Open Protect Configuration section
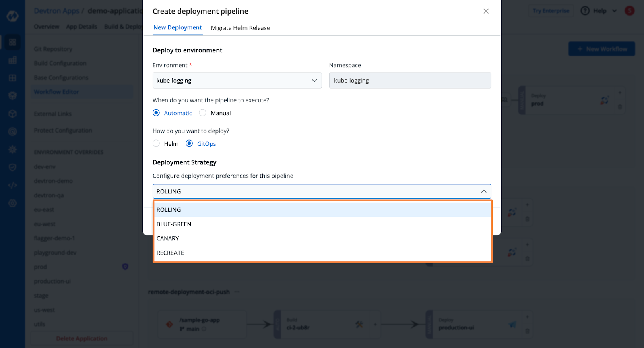This screenshot has height=348, width=644. (x=63, y=130)
